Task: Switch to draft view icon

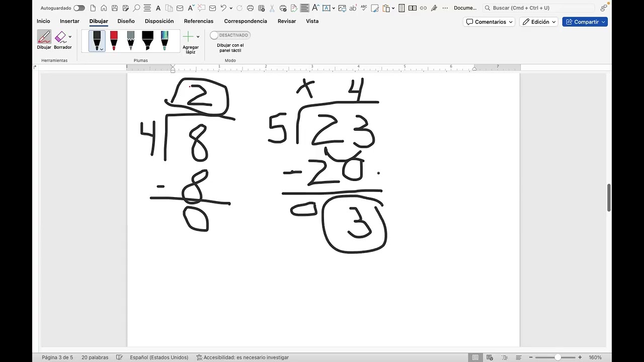Action: [519, 357]
